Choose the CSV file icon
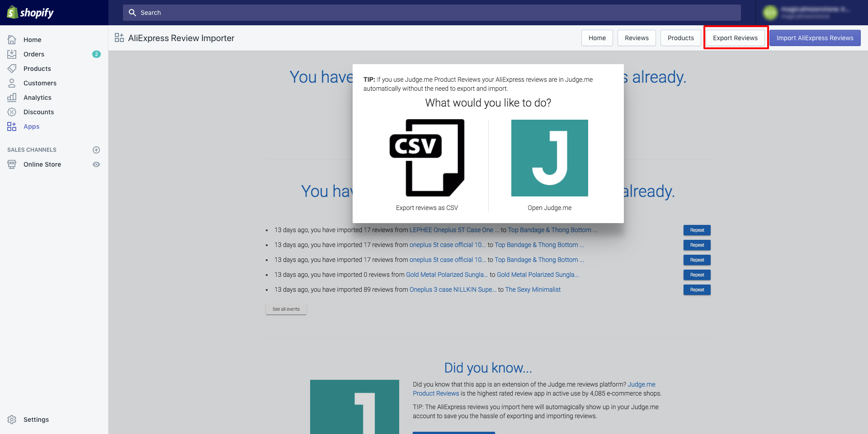Viewport: 868px width, 434px height. 427,158
